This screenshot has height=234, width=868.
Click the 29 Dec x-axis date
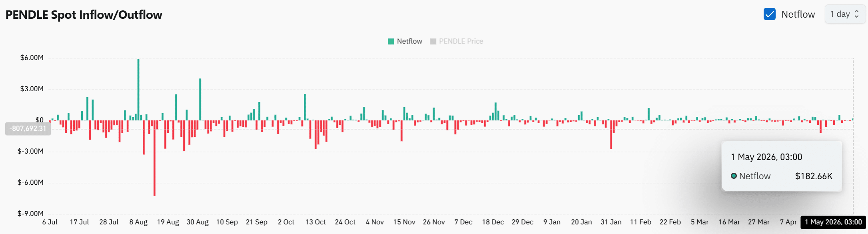pyautogui.click(x=523, y=222)
